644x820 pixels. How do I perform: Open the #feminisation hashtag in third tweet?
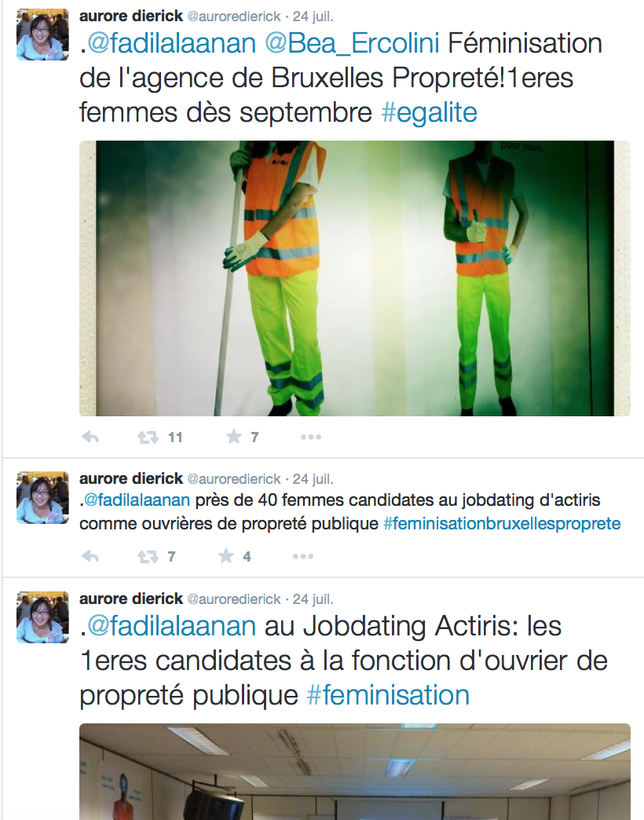click(x=388, y=696)
